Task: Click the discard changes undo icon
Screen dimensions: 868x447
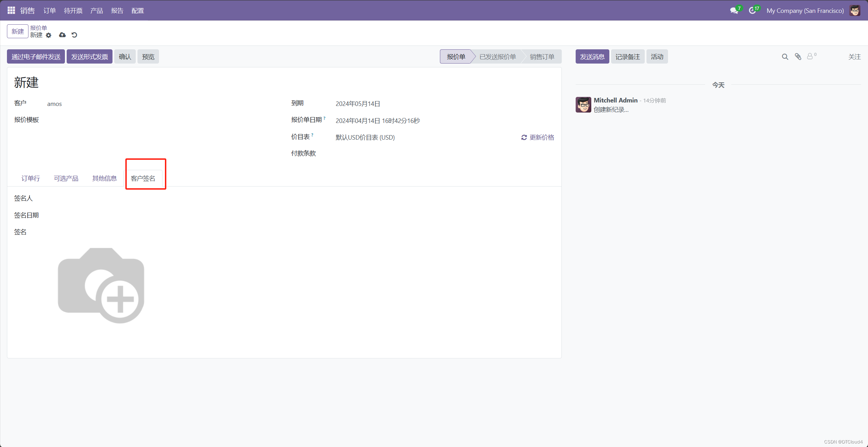Action: [74, 35]
